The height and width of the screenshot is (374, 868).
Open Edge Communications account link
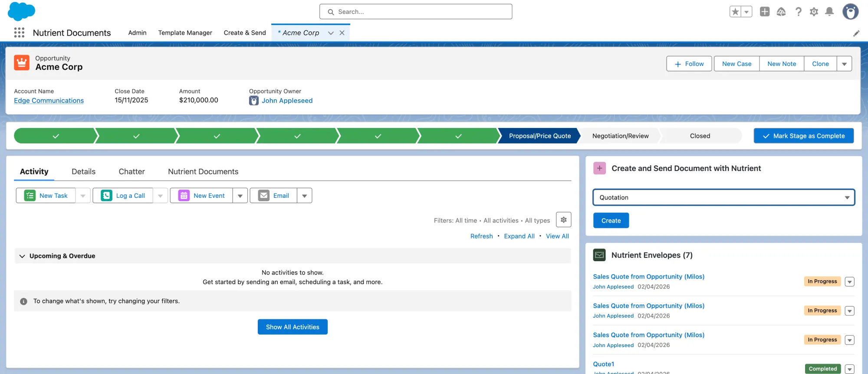point(49,101)
